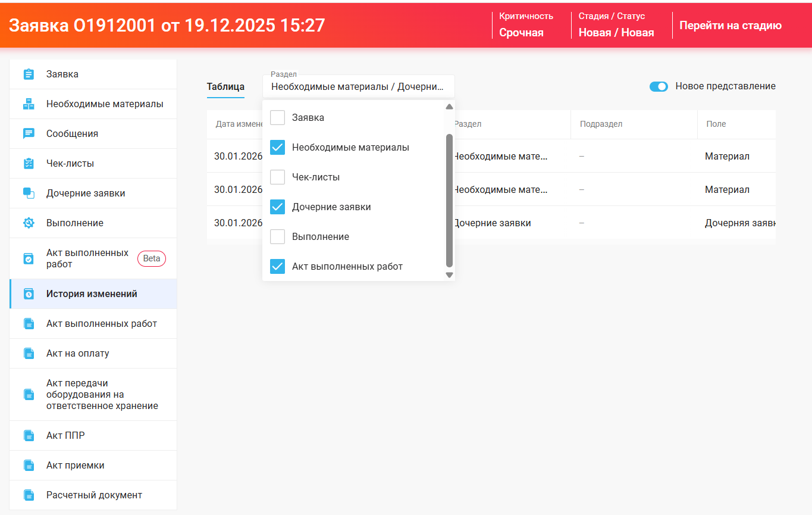Click the Чек-листы checklist icon
The width and height of the screenshot is (812, 515).
[x=29, y=164]
